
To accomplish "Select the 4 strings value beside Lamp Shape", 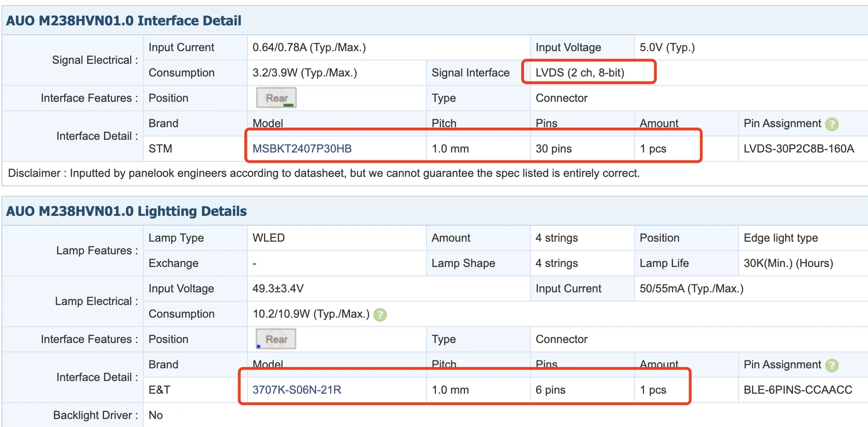I will point(557,263).
